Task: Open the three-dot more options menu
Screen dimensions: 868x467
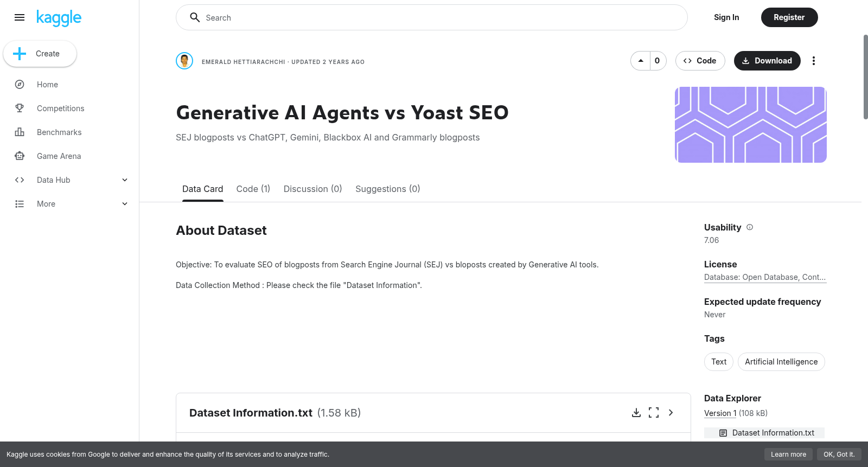Action: (x=813, y=61)
